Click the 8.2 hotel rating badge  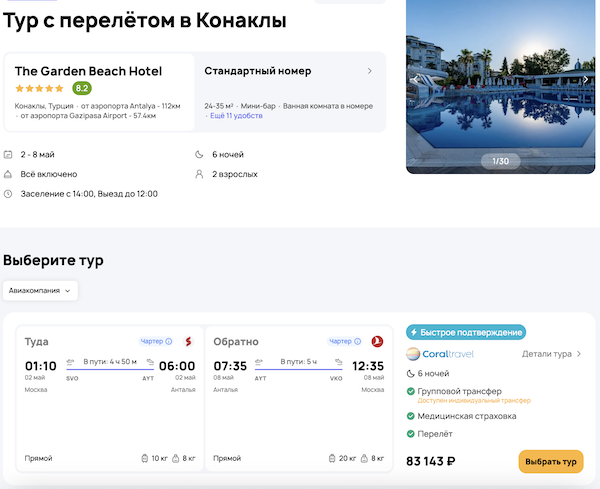[82, 88]
